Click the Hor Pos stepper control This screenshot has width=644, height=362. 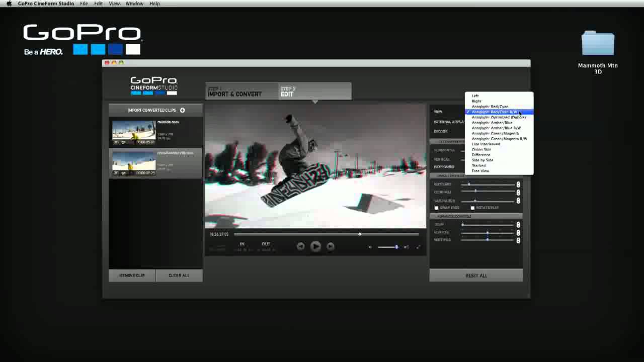518,233
